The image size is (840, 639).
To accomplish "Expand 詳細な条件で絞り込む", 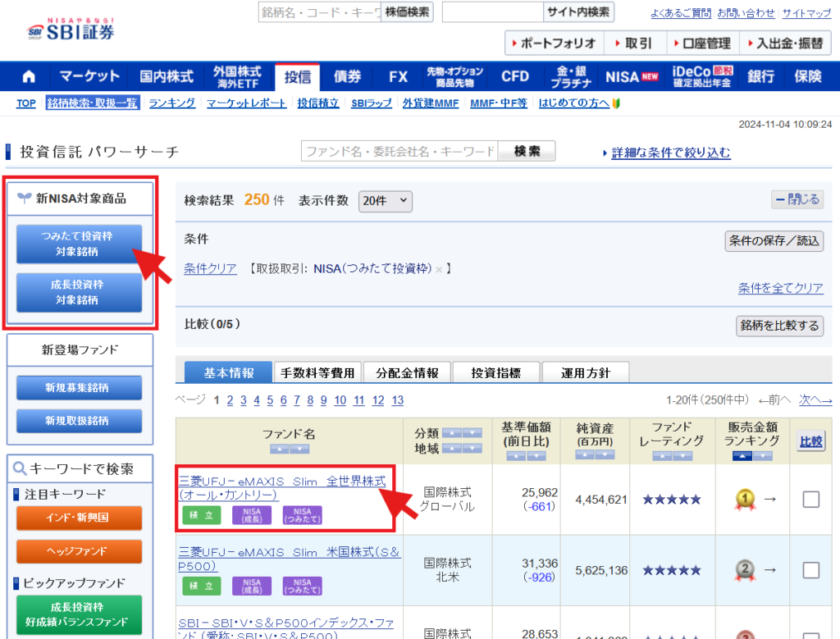I will point(671,153).
